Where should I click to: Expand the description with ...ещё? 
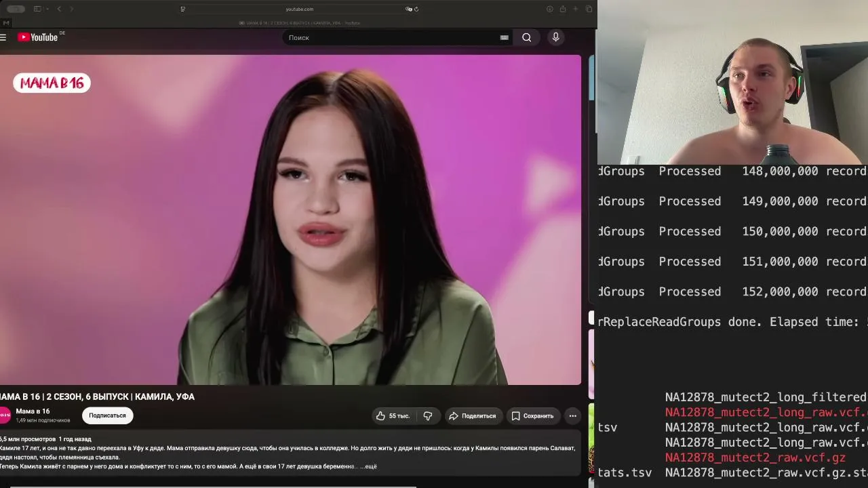368,466
